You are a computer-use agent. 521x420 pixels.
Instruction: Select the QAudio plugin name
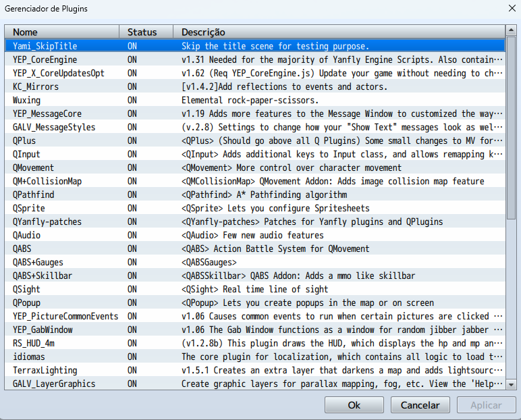coord(26,236)
